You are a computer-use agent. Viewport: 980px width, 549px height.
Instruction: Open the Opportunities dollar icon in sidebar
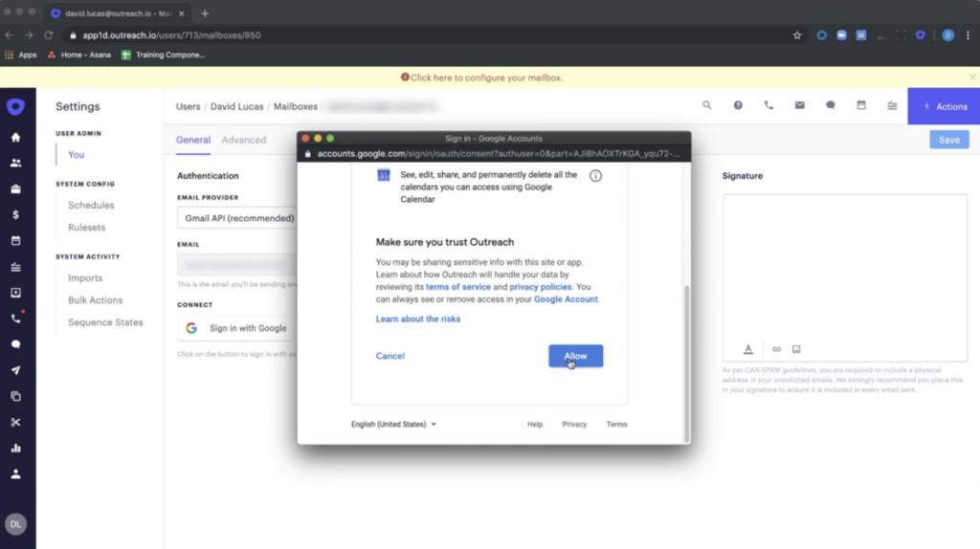(x=15, y=215)
